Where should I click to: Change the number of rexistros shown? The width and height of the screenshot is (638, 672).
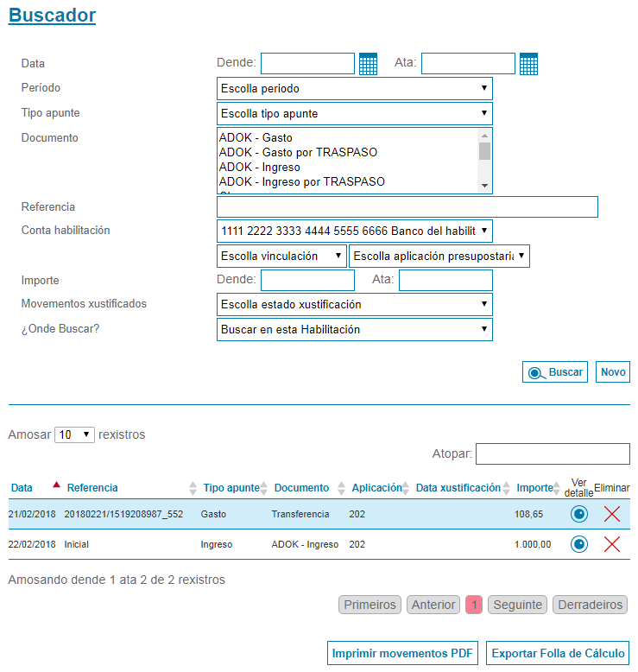[74, 435]
